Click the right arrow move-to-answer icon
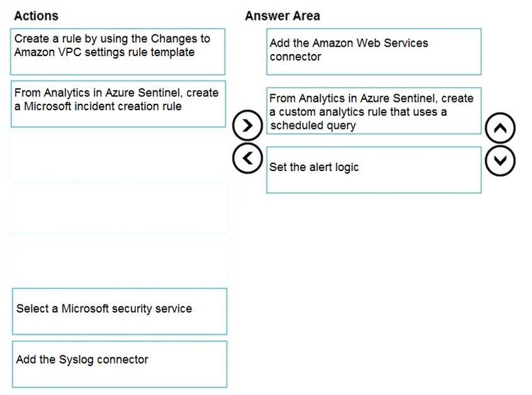Screen dimensions: 532x395 (x=247, y=125)
